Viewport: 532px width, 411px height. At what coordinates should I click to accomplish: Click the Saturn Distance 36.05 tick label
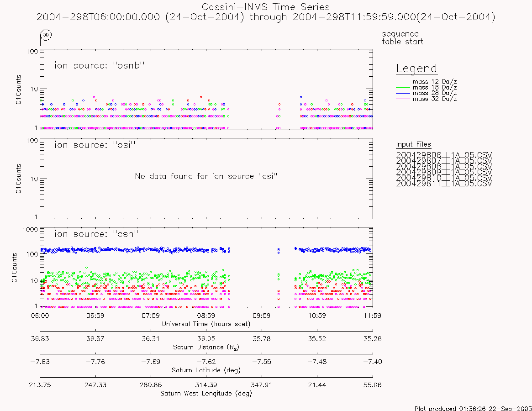pos(206,339)
